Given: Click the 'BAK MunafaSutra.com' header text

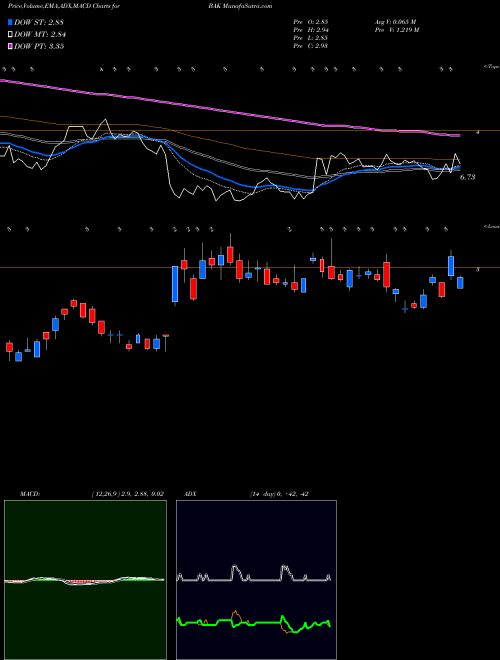Looking at the screenshot, I should [240, 6].
